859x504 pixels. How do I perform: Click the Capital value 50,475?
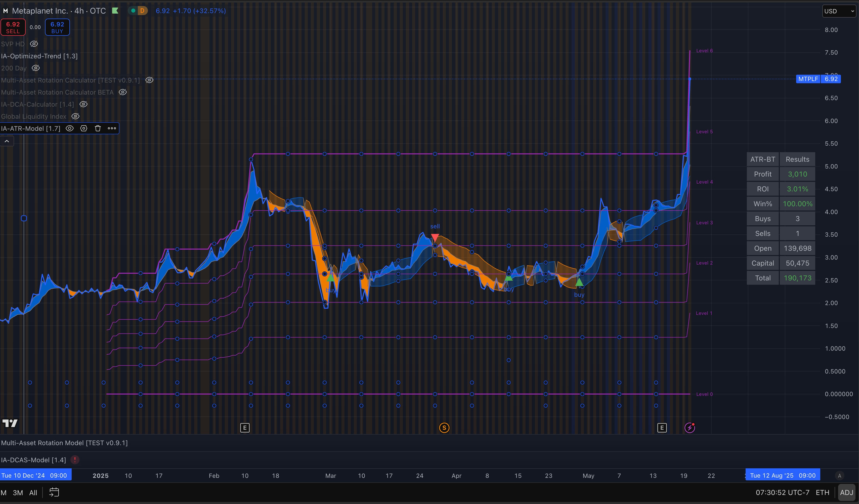point(797,263)
